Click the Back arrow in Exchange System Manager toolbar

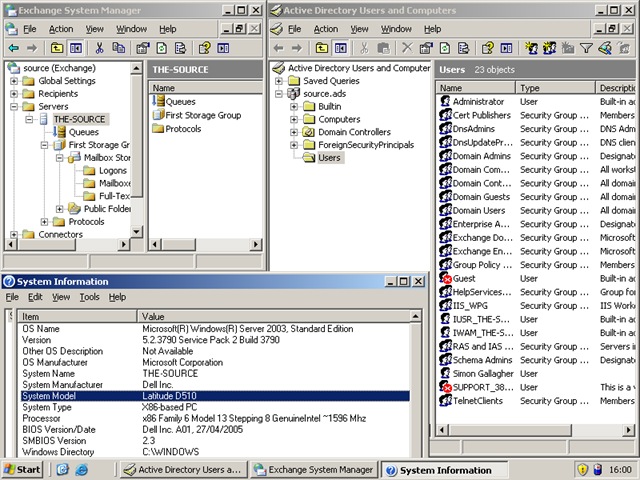coord(13,47)
